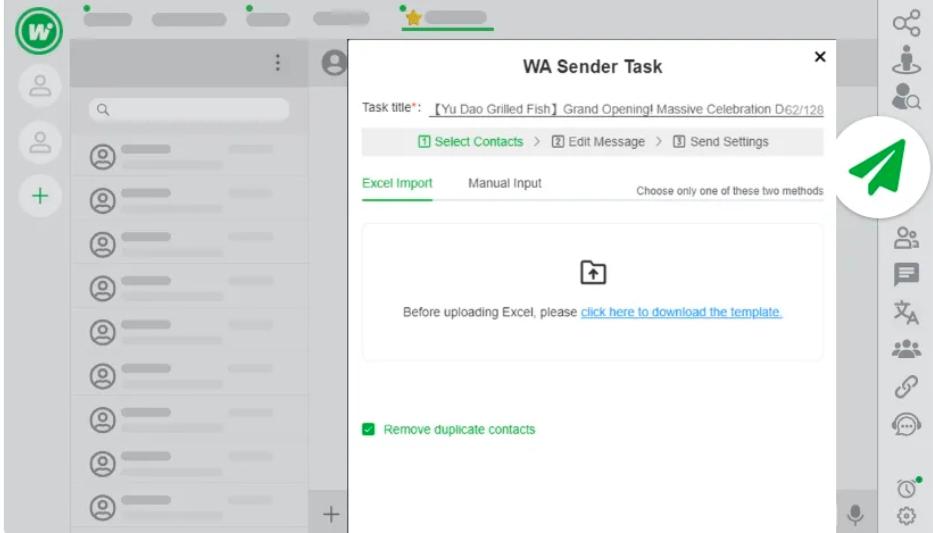Open the alarm clock scheduled tasks icon
Image resolution: width=933 pixels, height=533 pixels.
(x=906, y=487)
